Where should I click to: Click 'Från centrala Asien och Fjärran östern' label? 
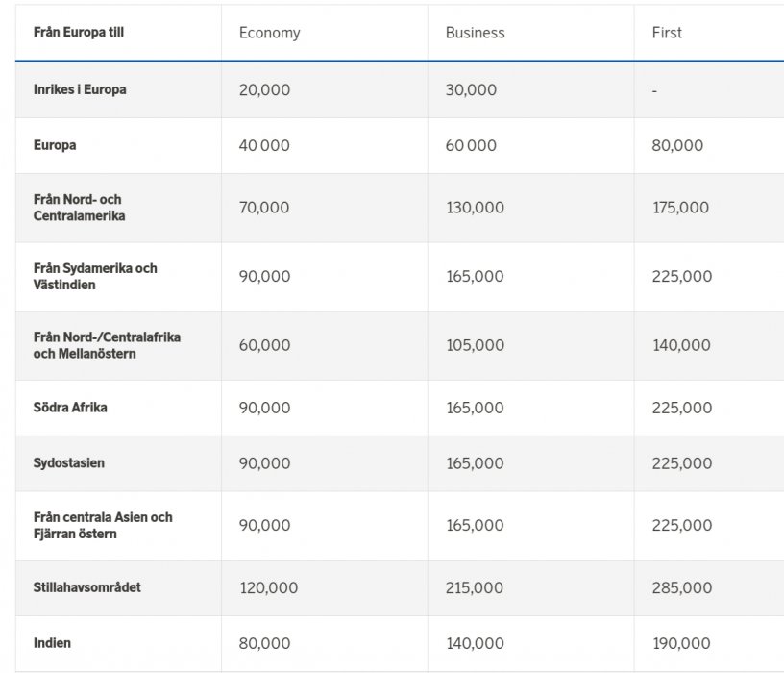[x=103, y=525]
